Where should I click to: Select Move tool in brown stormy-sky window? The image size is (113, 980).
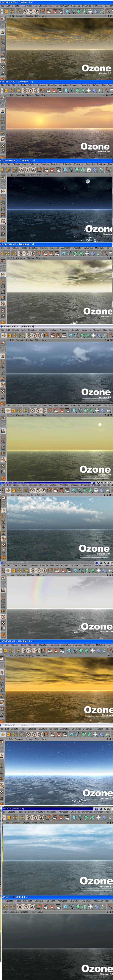pyautogui.click(x=18, y=11)
